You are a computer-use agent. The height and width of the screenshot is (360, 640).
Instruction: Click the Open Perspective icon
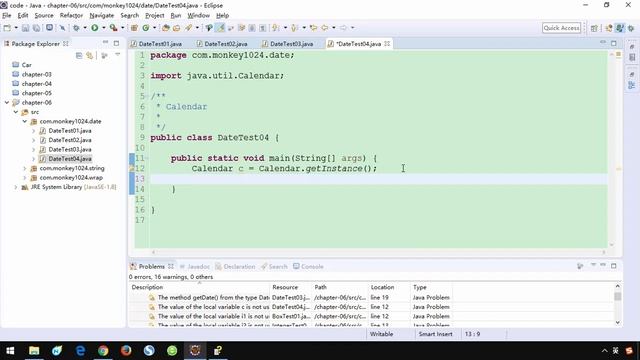pyautogui.click(x=594, y=28)
